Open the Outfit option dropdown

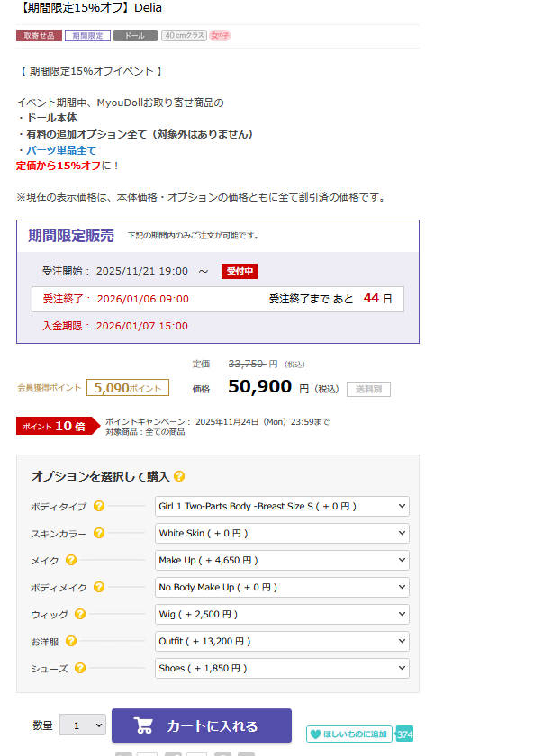click(282, 641)
